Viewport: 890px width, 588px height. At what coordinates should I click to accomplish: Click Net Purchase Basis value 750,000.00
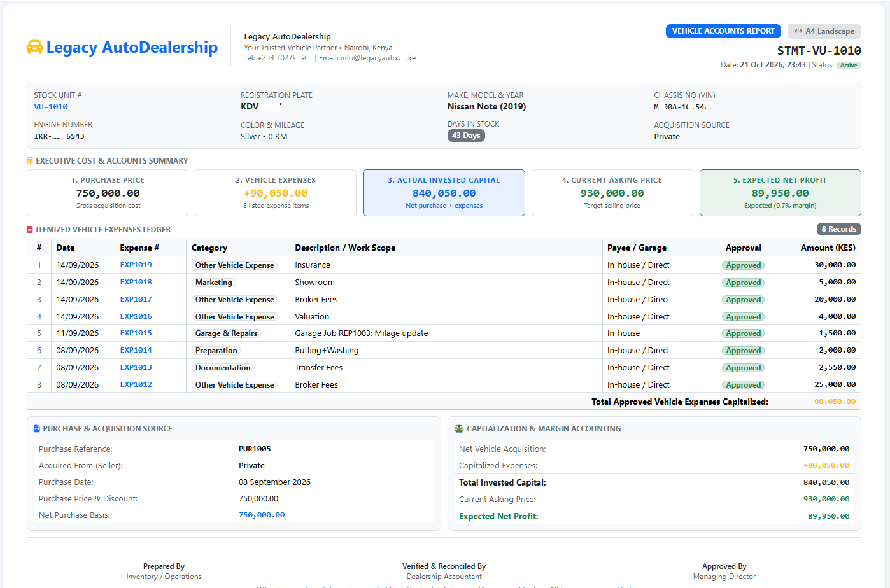tap(262, 515)
